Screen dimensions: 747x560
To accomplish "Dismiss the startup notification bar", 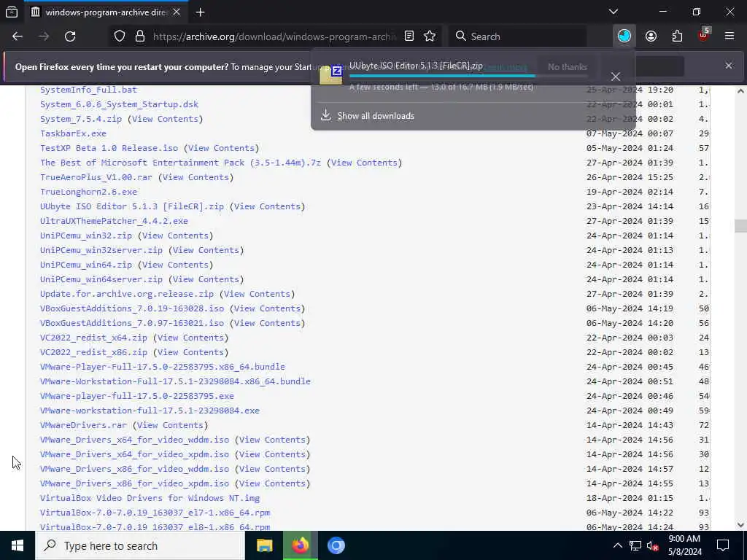I will 729,66.
